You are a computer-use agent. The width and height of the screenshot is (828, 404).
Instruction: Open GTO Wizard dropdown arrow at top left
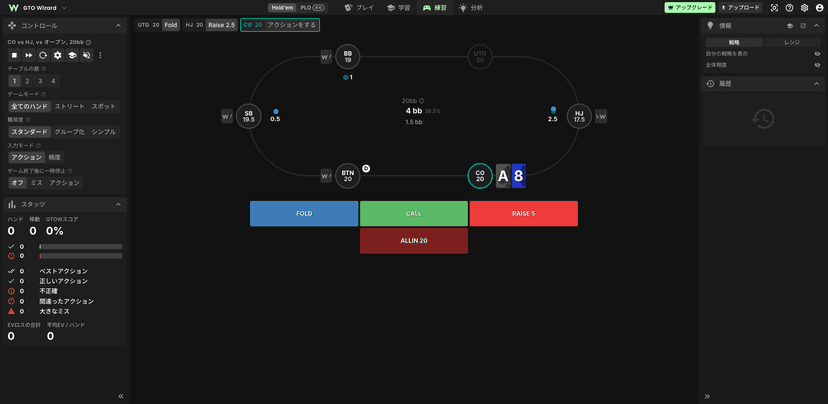64,8
